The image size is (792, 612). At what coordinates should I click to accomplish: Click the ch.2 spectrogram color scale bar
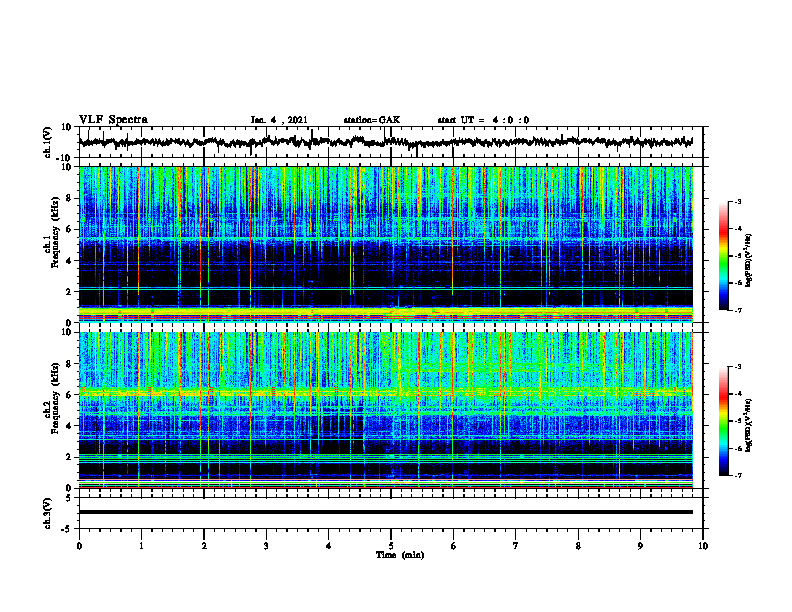(723, 421)
